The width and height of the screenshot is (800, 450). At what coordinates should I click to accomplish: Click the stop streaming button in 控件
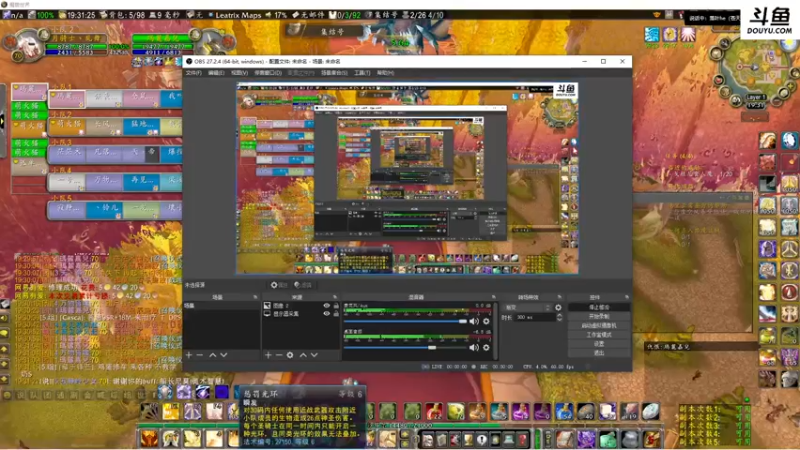598,307
